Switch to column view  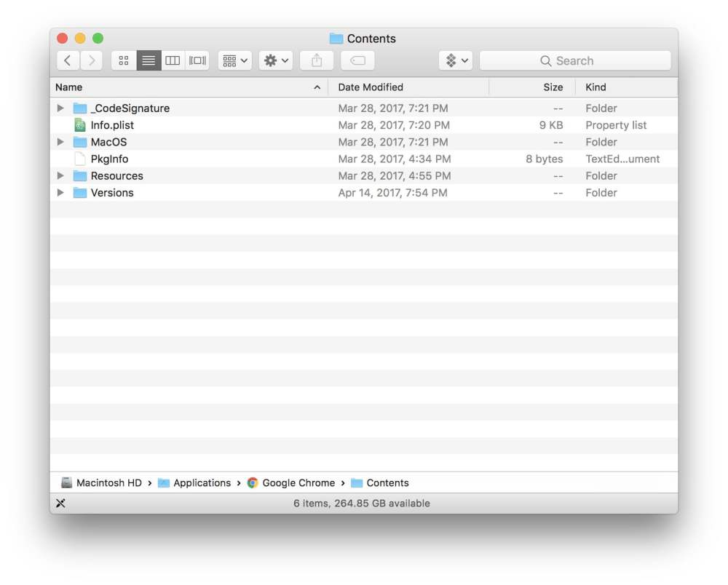tap(173, 60)
